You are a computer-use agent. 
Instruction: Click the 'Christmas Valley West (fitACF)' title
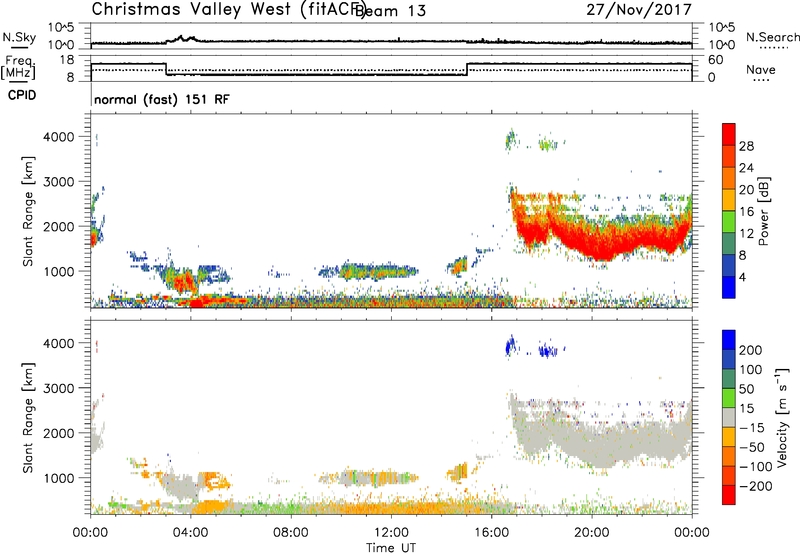click(228, 9)
